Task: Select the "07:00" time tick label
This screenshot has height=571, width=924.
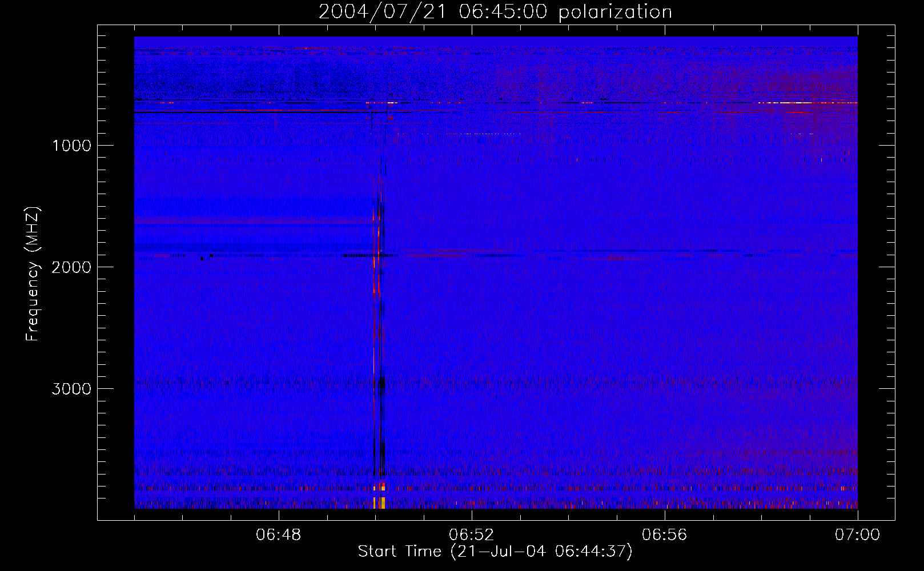Action: (x=857, y=535)
